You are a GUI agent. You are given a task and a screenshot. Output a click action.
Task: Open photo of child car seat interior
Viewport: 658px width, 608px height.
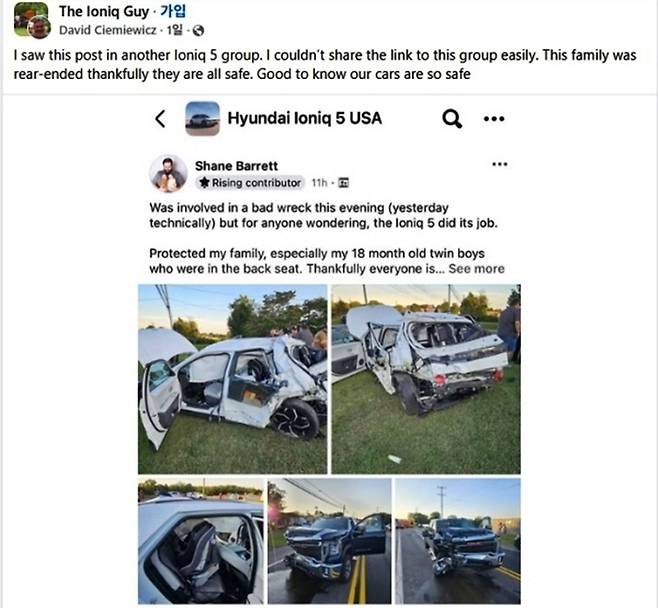pyautogui.click(x=201, y=541)
